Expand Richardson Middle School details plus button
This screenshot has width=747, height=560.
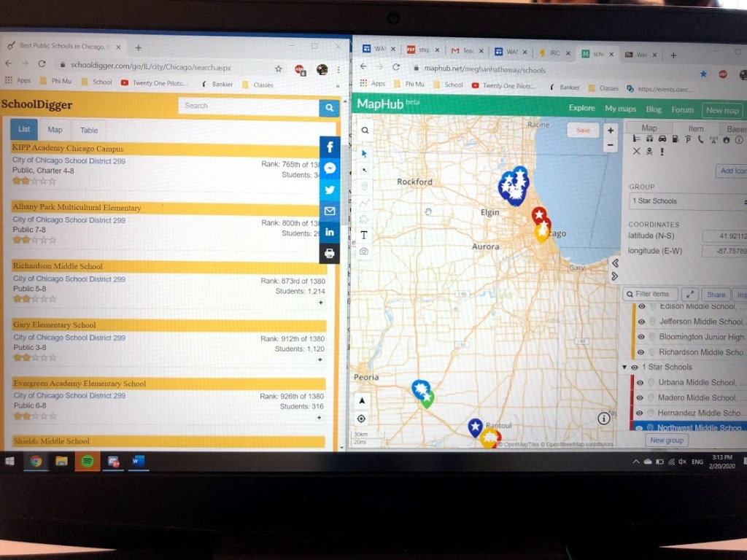pos(320,303)
